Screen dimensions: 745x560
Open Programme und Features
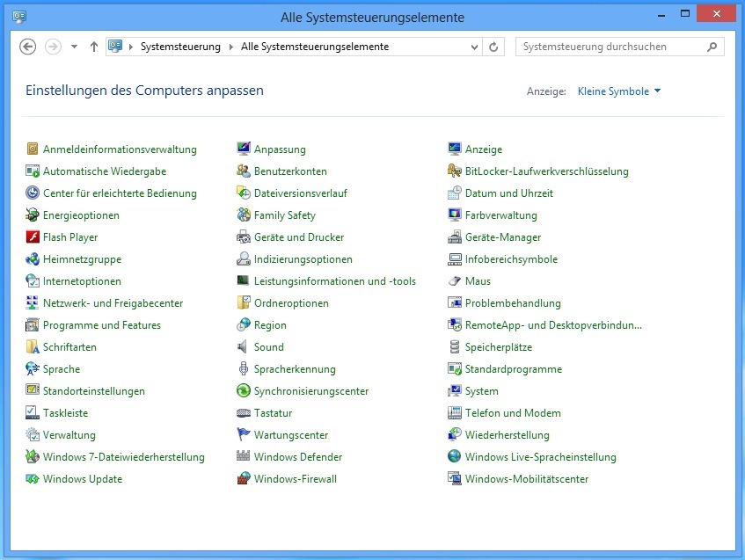[102, 325]
